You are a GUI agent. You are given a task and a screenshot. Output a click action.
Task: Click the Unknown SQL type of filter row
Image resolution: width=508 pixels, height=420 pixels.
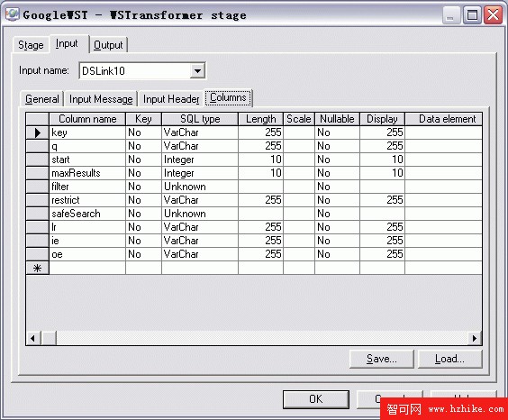(x=200, y=187)
